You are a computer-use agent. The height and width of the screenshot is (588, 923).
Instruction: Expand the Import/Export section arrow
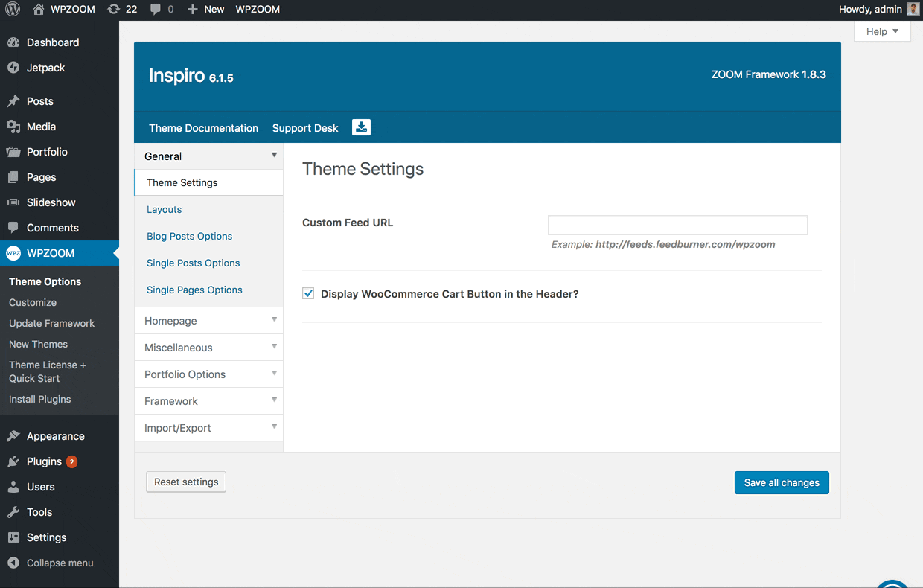coord(274,427)
